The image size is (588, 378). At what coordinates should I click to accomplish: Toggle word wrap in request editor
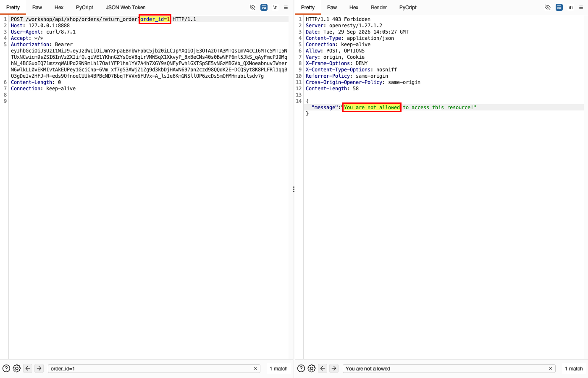coord(264,7)
